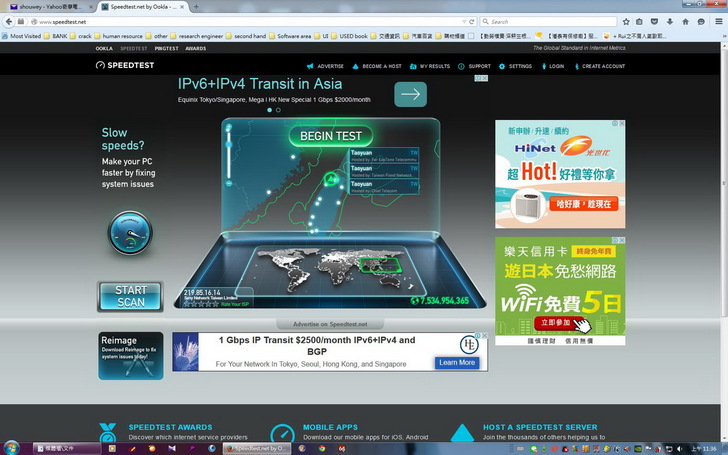Select the third Taoyuan server entry

click(x=384, y=187)
